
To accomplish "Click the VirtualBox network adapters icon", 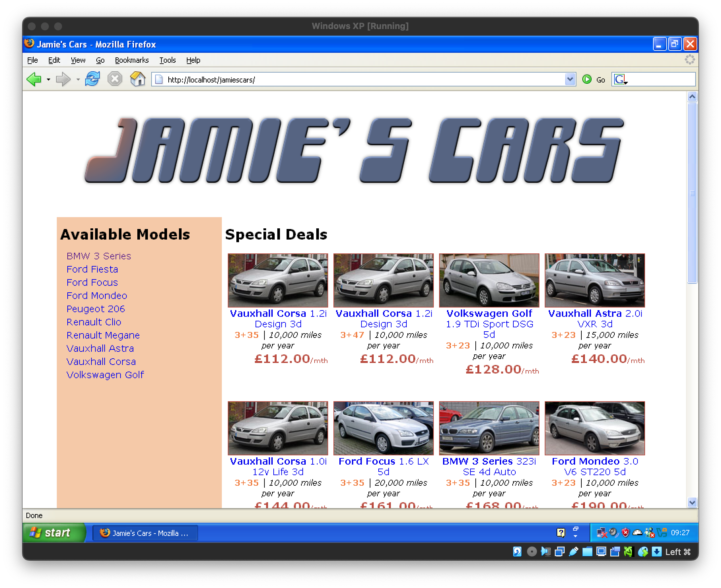I will (x=559, y=552).
